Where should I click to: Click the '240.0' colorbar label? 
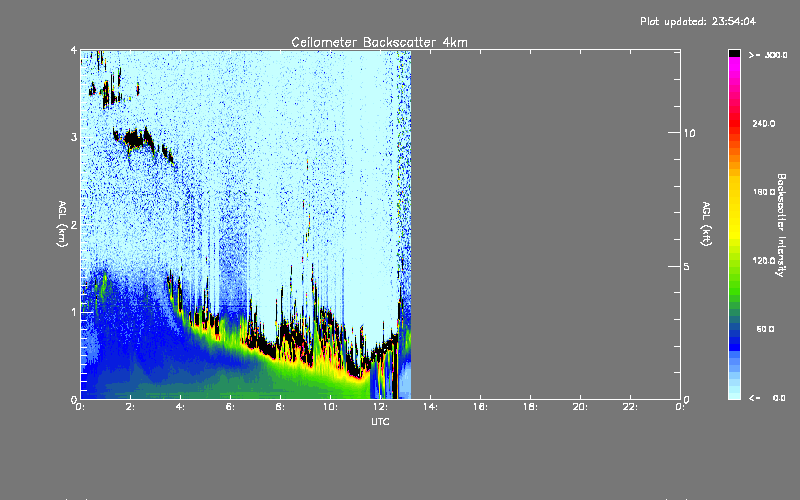(764, 124)
